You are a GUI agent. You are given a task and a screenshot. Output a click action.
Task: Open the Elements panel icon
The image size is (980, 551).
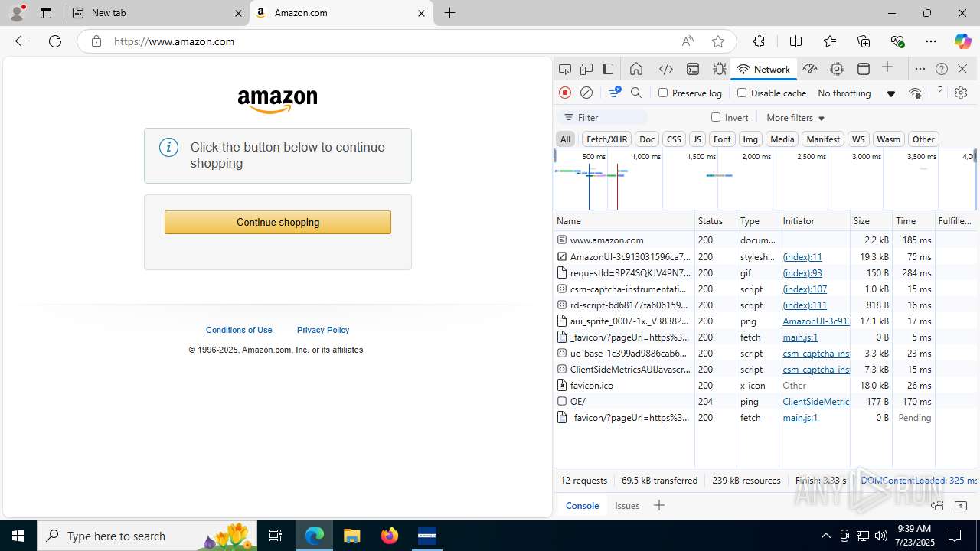666,69
